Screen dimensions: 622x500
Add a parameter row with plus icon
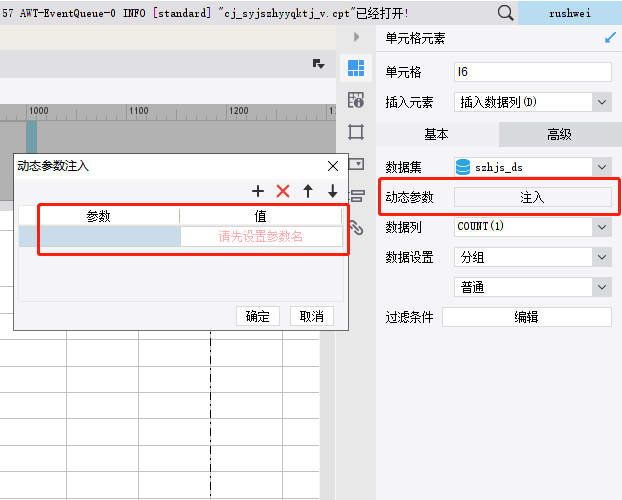click(258, 191)
